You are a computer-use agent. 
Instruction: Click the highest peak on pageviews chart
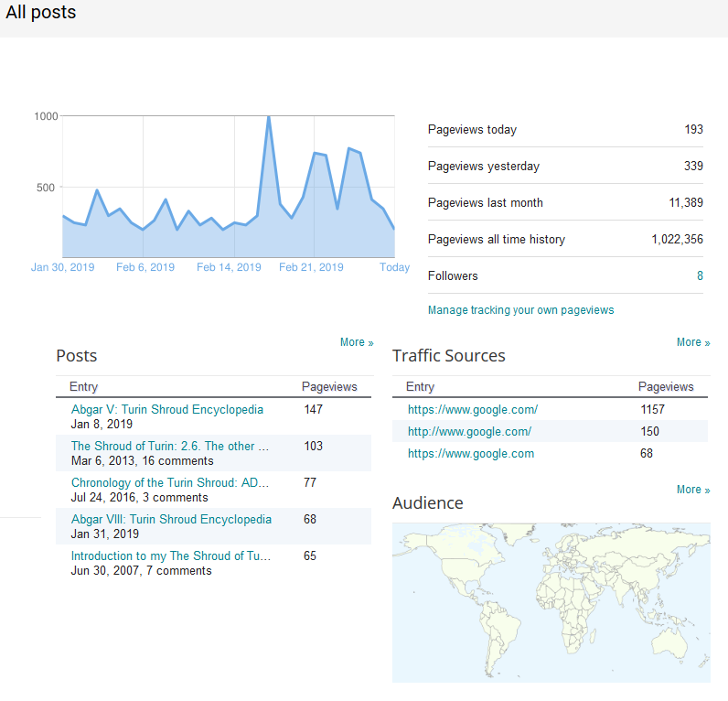pyautogui.click(x=268, y=117)
